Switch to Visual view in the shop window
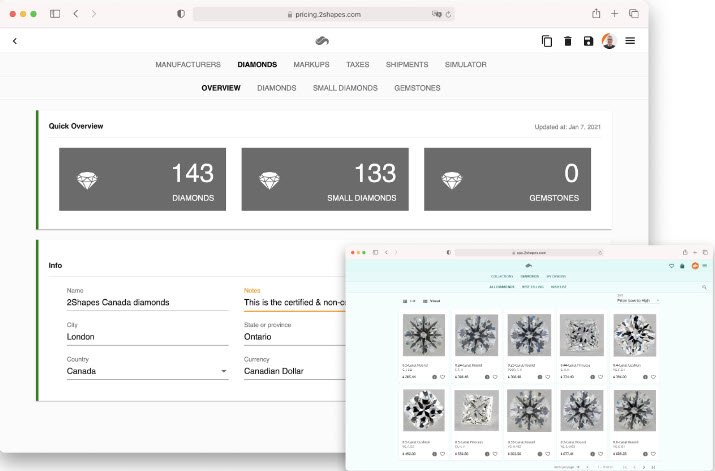Image resolution: width=715 pixels, height=471 pixels. pos(431,301)
